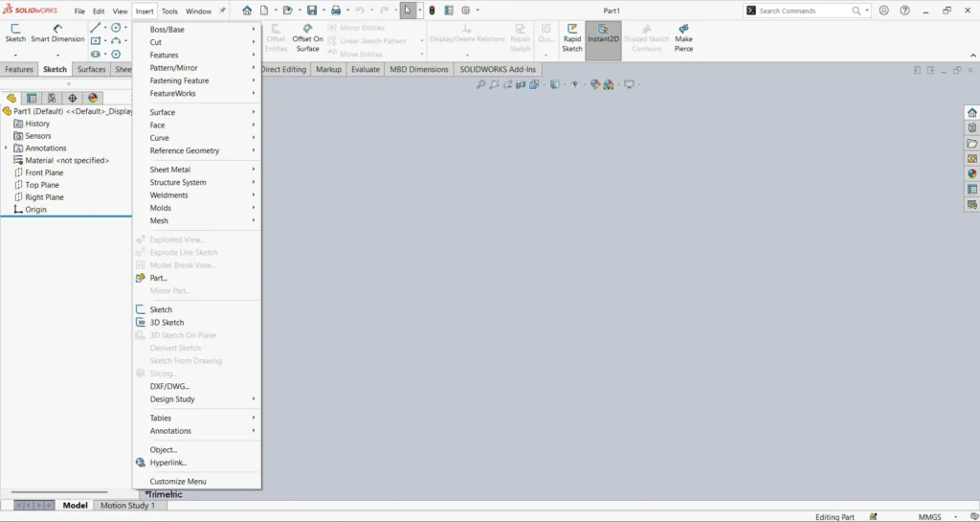This screenshot has height=522, width=980.
Task: Open the Design Study submenu
Action: pyautogui.click(x=197, y=398)
